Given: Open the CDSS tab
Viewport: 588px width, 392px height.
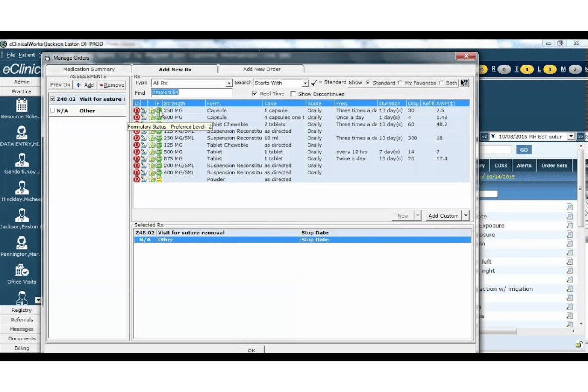Looking at the screenshot, I should click(501, 165).
